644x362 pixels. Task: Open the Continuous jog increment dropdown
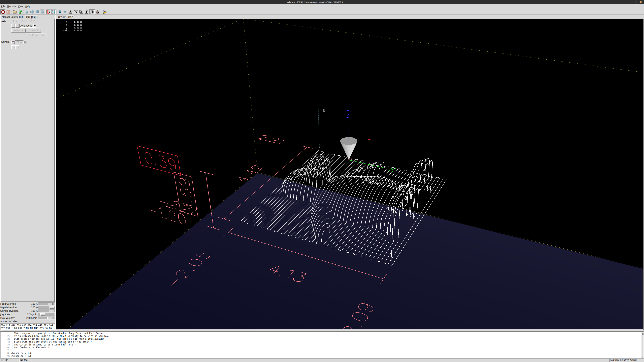pos(28,26)
